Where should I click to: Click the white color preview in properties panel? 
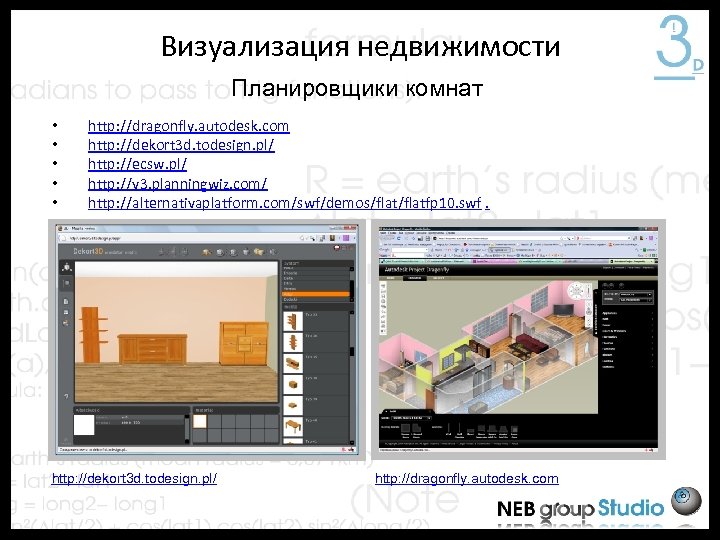pyautogui.click(x=84, y=425)
